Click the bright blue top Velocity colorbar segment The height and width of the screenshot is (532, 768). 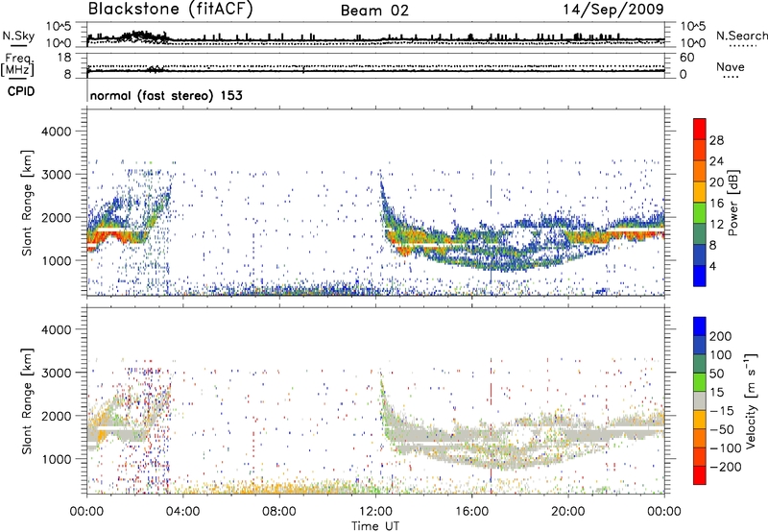tap(700, 326)
